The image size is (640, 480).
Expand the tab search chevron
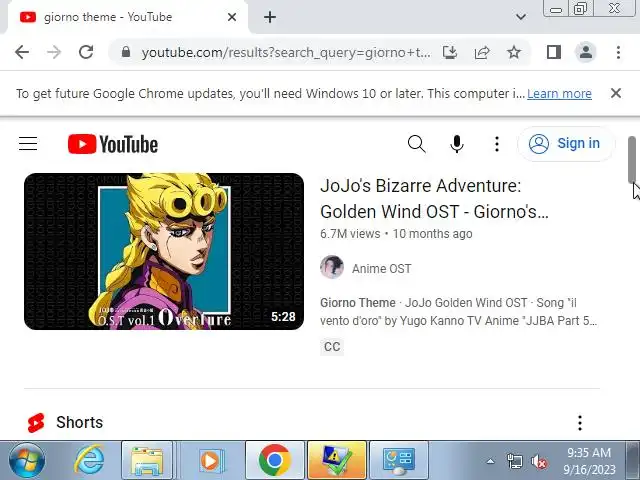click(x=520, y=17)
